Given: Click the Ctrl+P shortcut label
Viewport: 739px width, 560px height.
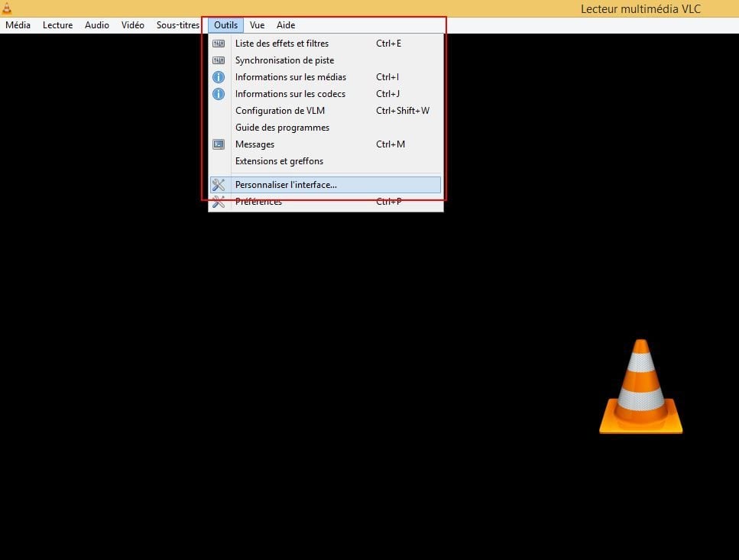Looking at the screenshot, I should (x=389, y=202).
